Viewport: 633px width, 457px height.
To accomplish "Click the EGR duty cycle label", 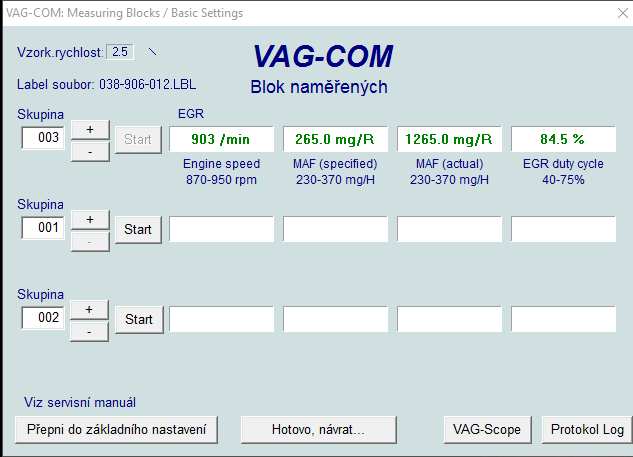I will point(563,164).
